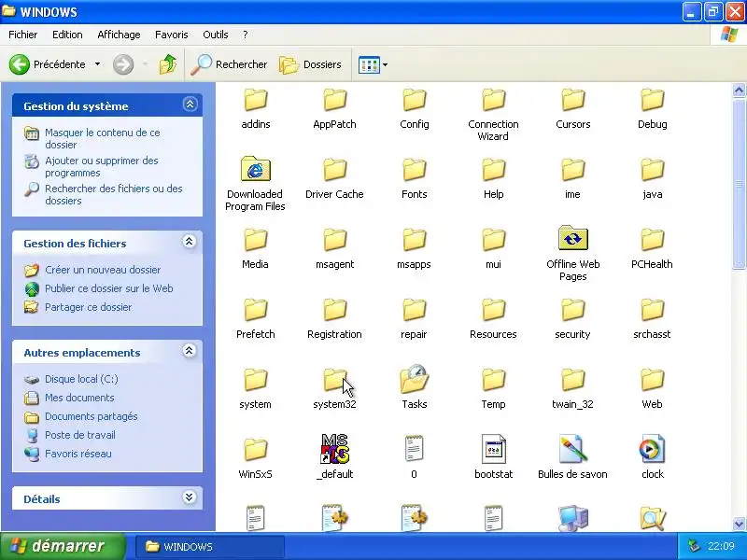Viewport: 747px width, 560px height.
Task: Click the system tray clock 22:09
Action: pos(721,546)
